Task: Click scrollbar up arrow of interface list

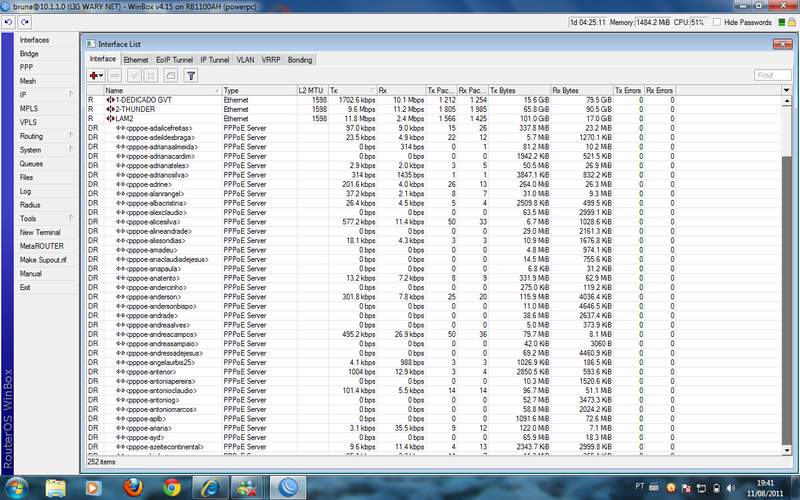Action: [786, 101]
